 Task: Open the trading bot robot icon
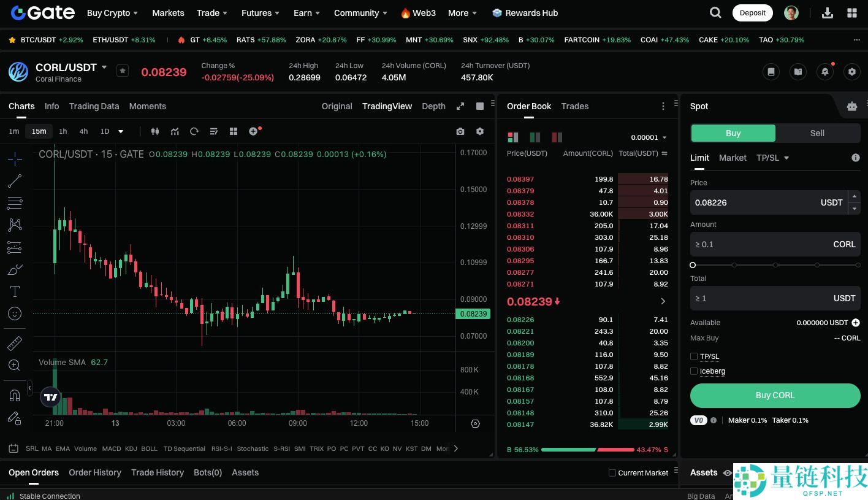click(x=852, y=106)
